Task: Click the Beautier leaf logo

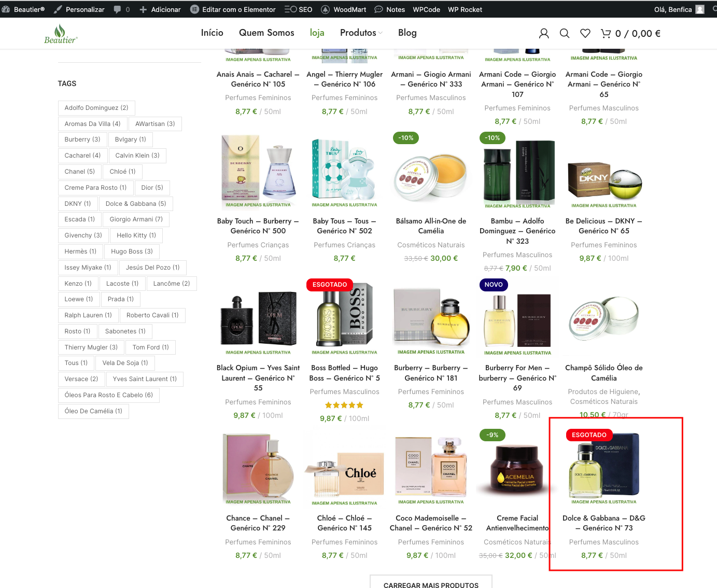Action: 61,34
